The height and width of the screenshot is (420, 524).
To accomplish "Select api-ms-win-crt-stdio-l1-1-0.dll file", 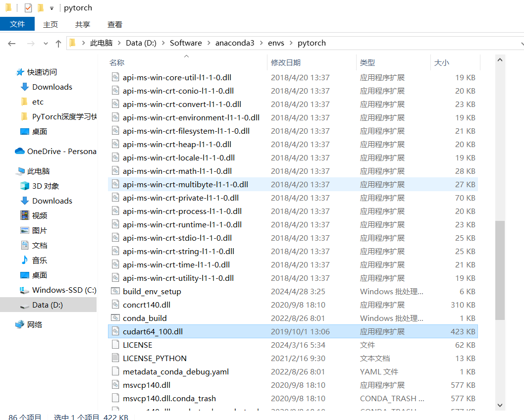I will coord(293,238).
